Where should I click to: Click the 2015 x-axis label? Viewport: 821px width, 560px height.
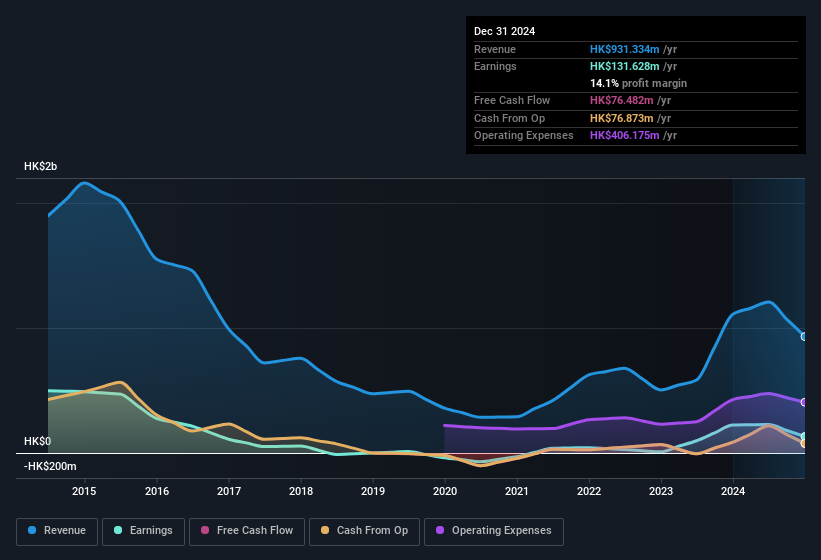pyautogui.click(x=84, y=491)
